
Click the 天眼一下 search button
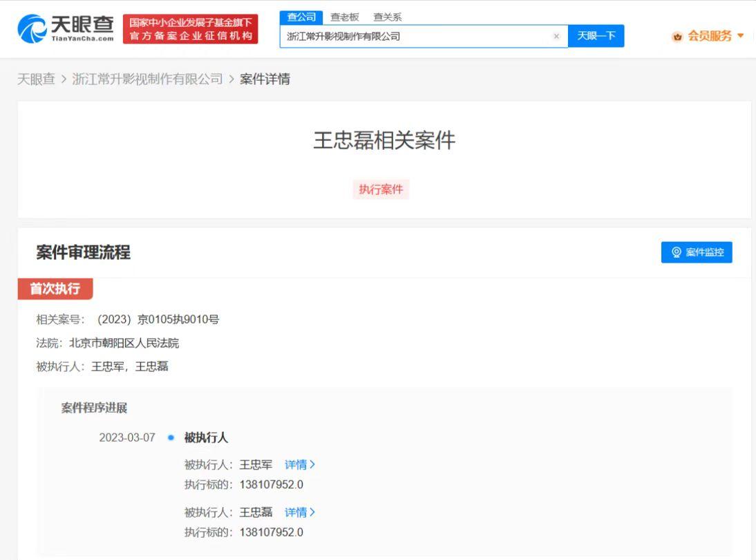tap(596, 36)
